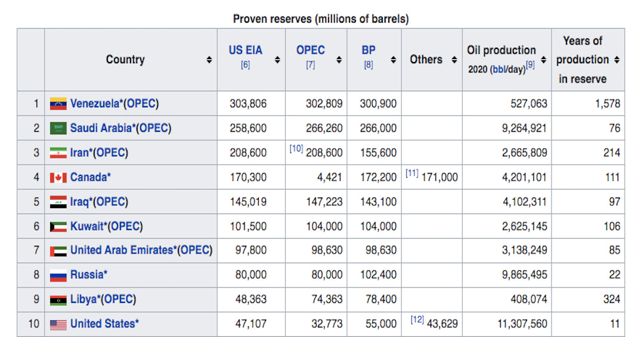Sort by OPEC column arrows
Screen dimensions: 644x337
(x=339, y=60)
